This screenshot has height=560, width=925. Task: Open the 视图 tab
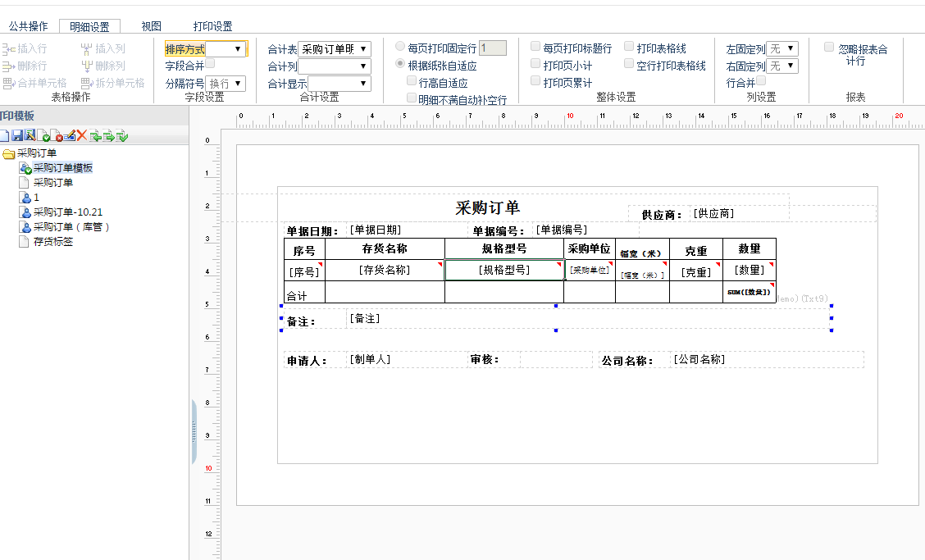152,26
